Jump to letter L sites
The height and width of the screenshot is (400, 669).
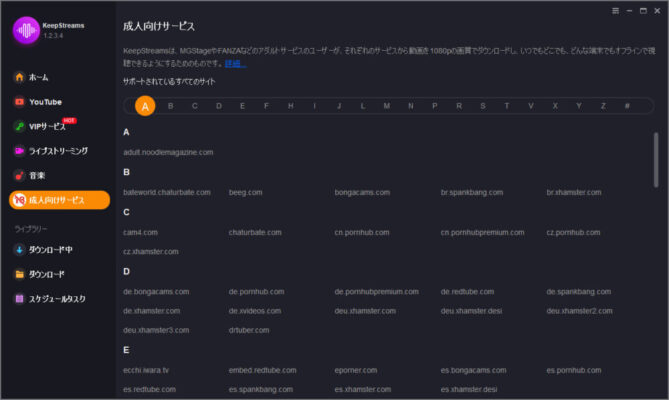coord(363,106)
